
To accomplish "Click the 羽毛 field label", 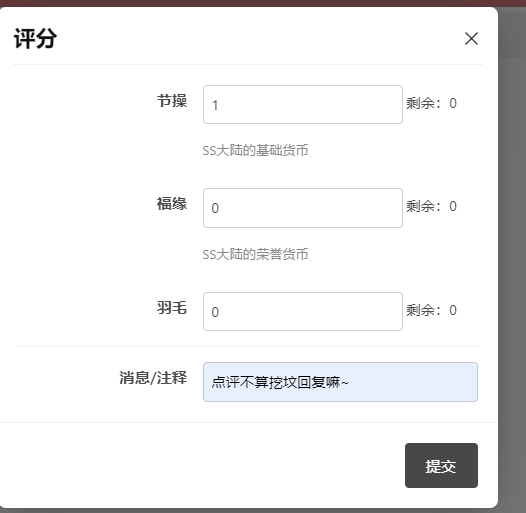I will coord(172,307).
